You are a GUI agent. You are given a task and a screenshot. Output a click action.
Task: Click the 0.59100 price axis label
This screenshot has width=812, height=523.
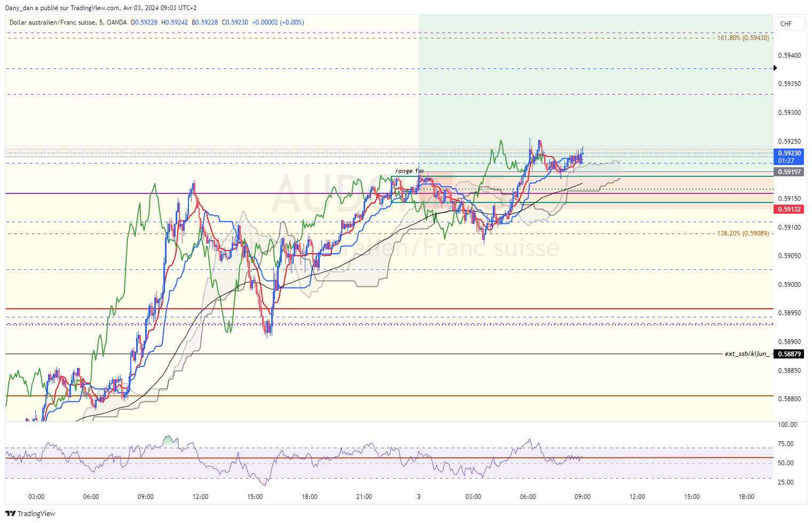click(x=790, y=227)
